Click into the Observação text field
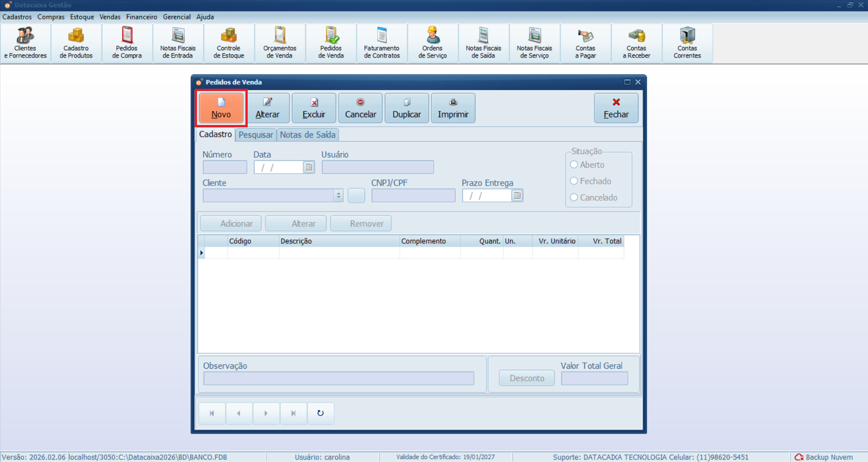 point(339,378)
